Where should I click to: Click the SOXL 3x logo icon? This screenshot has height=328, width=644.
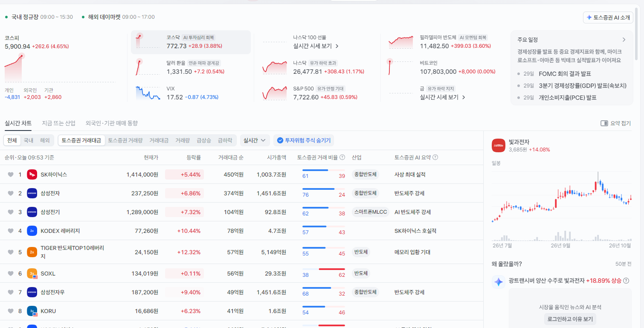[32, 273]
